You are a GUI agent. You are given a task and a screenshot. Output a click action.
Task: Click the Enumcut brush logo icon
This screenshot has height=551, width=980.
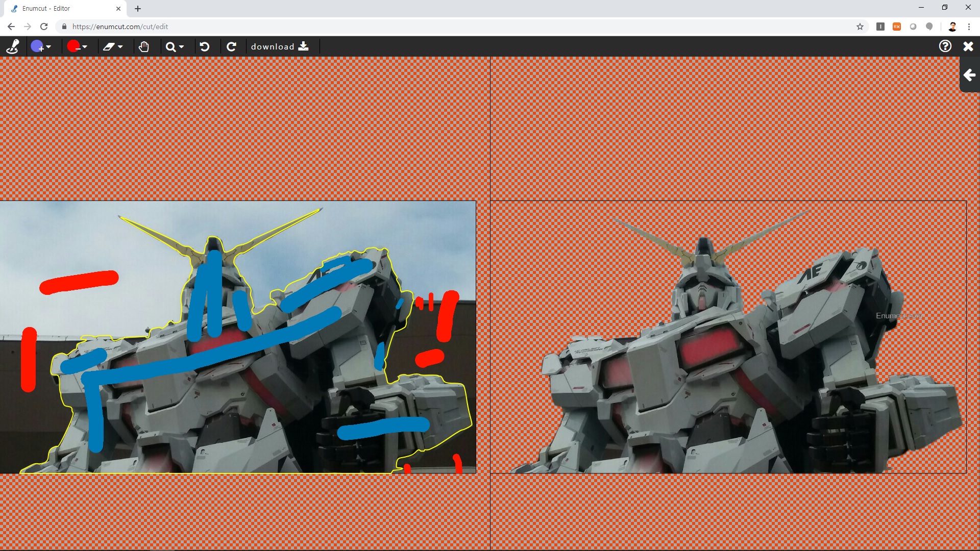(x=13, y=46)
